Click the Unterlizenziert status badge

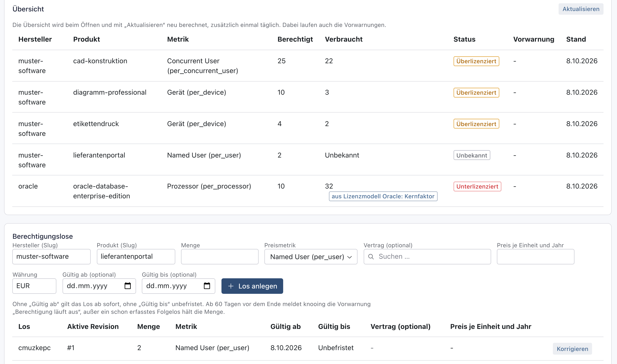point(477,186)
